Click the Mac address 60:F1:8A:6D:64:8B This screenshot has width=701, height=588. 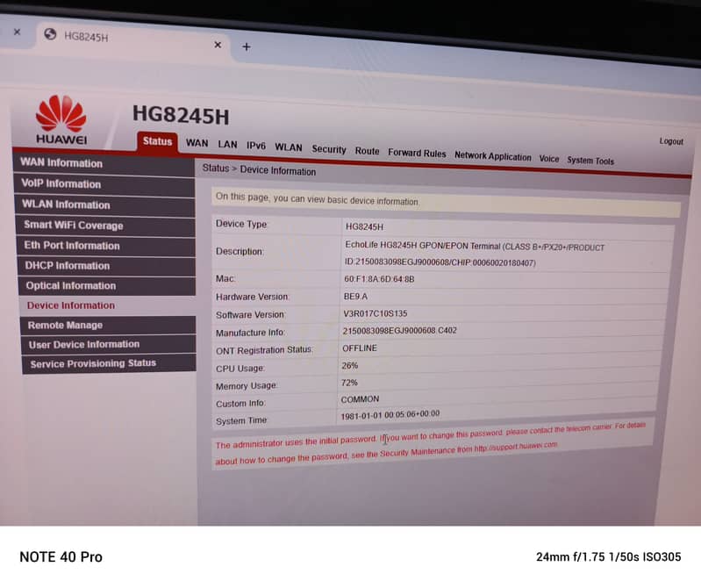click(379, 279)
